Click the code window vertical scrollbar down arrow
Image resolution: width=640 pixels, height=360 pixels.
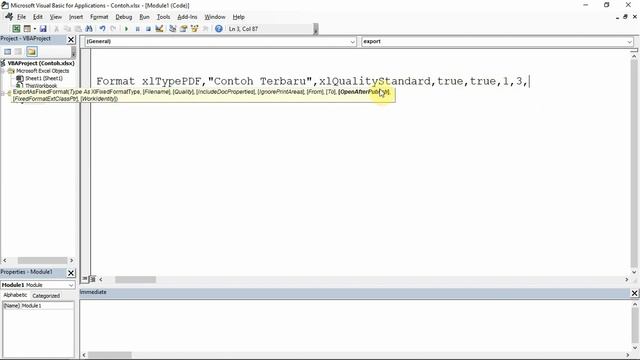[634, 272]
